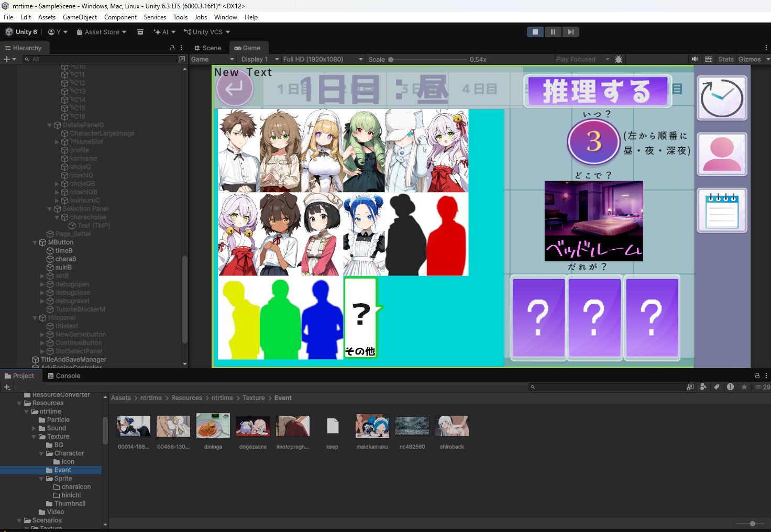Toggle Gizmos in Game view
This screenshot has width=771, height=532.
point(750,59)
